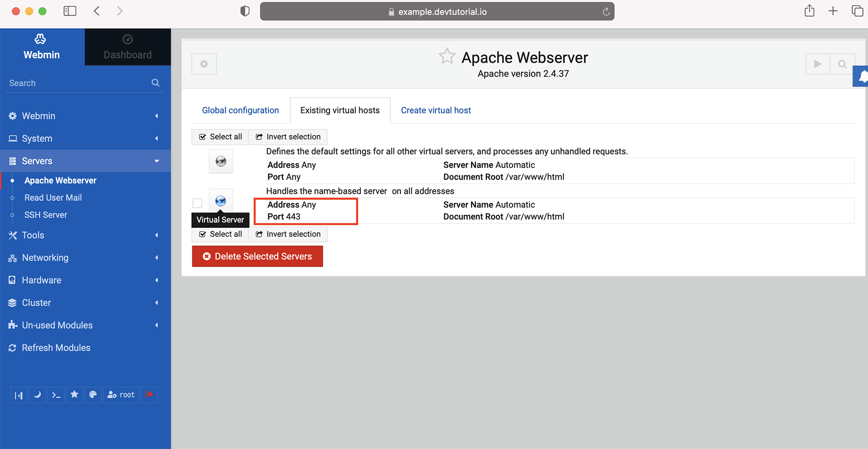The height and width of the screenshot is (449, 868).
Task: Click the sidebar search magnifier icon
Action: point(155,83)
